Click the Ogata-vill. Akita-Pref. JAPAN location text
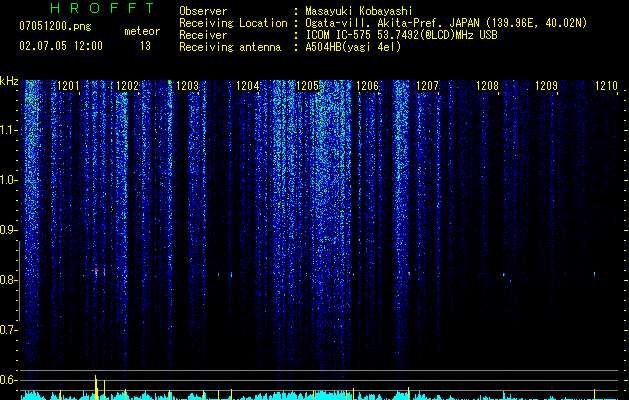Viewport: 629px width, 400px height. point(446,23)
